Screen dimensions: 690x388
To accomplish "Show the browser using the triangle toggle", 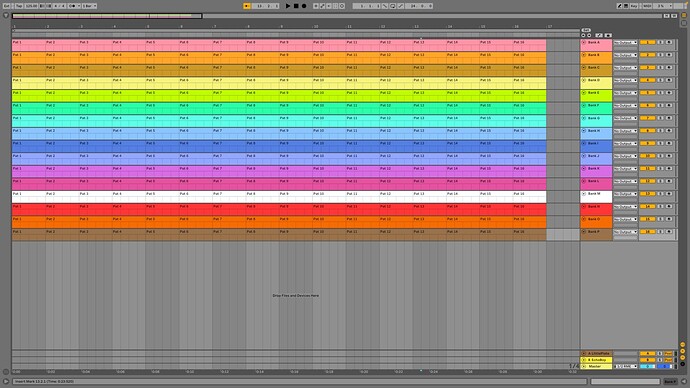I will pyautogui.click(x=6, y=15).
